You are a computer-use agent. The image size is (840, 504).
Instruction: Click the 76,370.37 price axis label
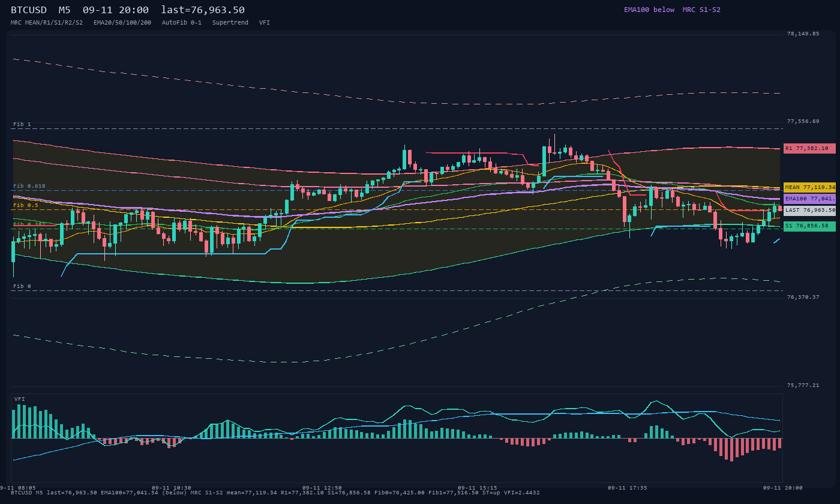tap(803, 297)
